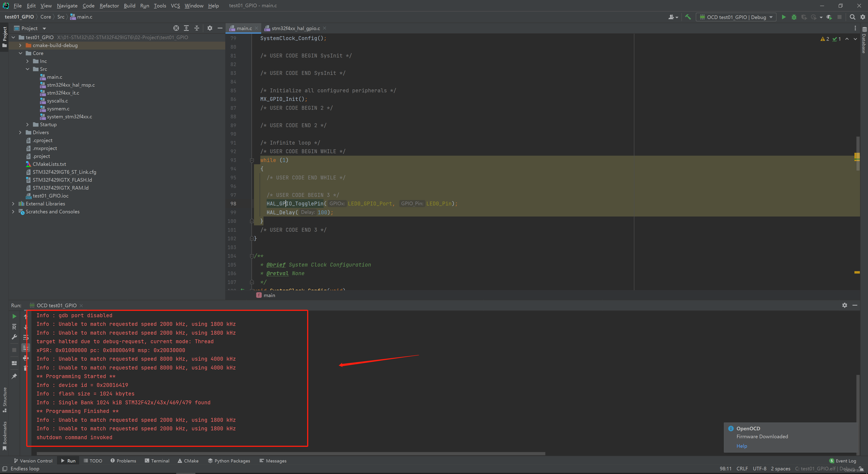The height and width of the screenshot is (474, 868).
Task: Start debugging with the green bug icon
Action: pyautogui.click(x=794, y=17)
